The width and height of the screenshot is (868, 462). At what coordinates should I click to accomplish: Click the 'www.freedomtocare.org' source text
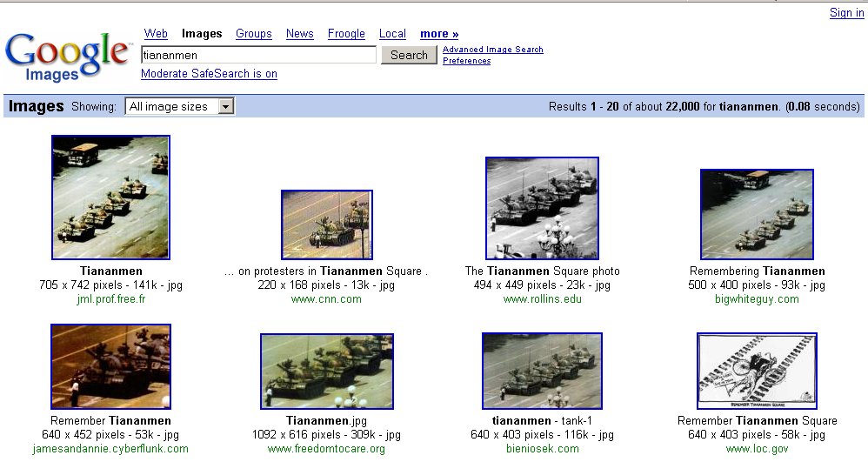(x=326, y=449)
